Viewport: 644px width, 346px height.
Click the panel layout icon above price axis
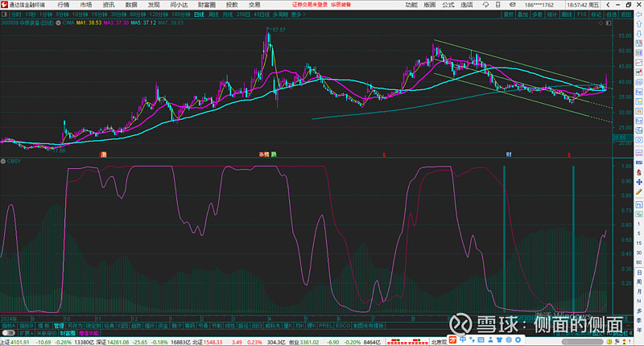click(x=609, y=23)
